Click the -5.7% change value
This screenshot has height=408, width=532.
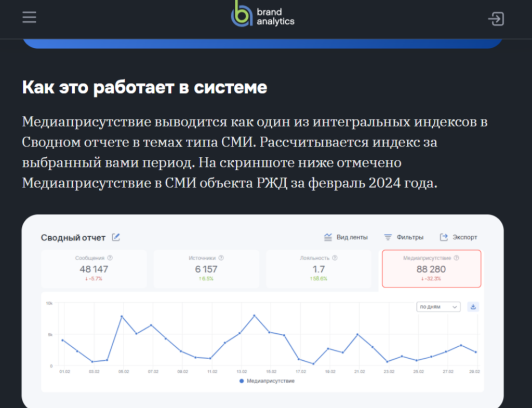tap(94, 279)
